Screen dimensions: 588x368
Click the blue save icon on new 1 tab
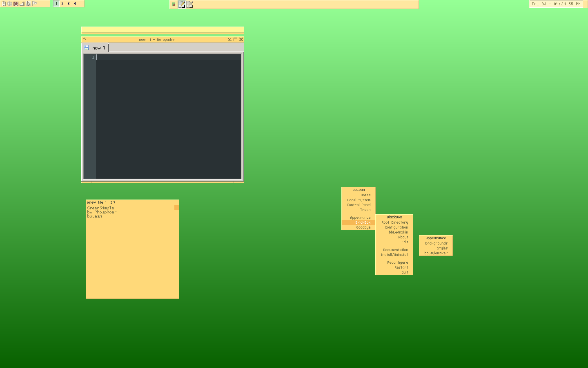(86, 48)
